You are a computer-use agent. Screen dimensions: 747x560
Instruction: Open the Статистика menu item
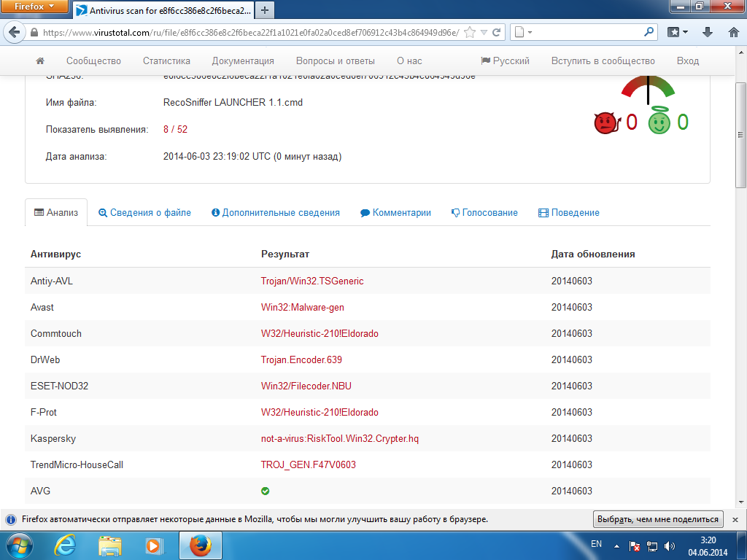coord(166,61)
